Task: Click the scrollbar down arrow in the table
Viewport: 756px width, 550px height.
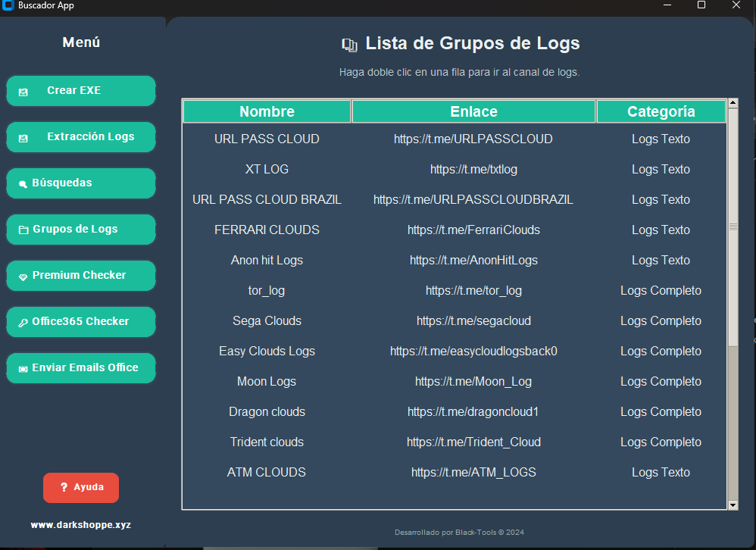Action: point(733,505)
